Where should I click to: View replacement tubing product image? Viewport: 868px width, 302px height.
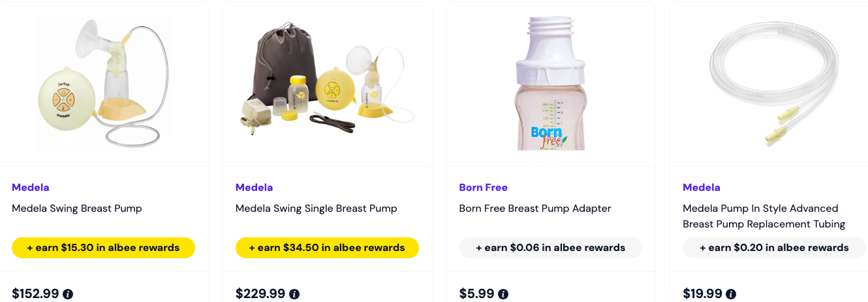tap(774, 84)
